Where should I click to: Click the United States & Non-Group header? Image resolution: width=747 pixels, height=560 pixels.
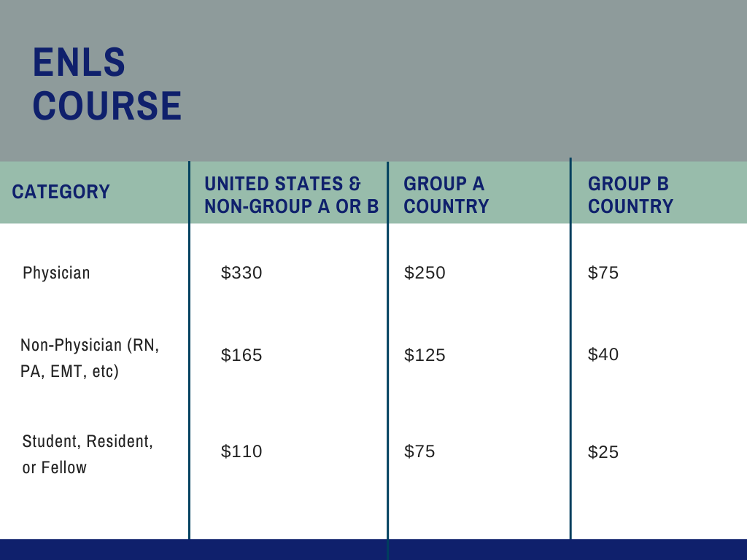(291, 195)
